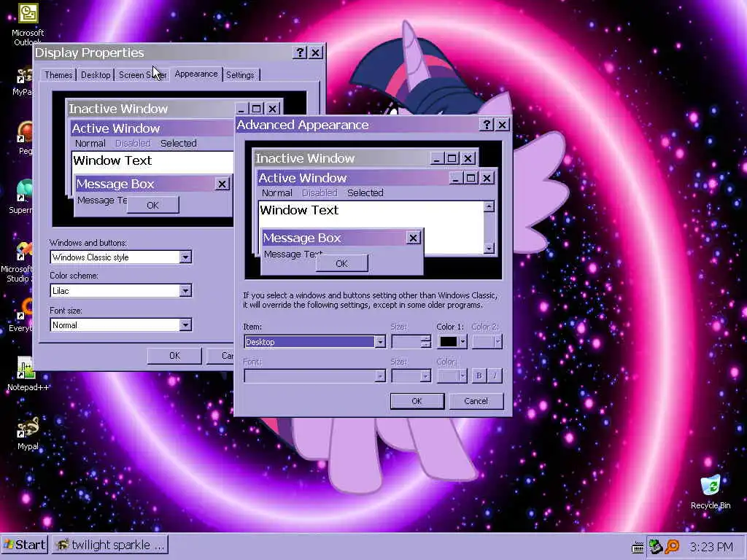This screenshot has width=747, height=560.
Task: Toggle the Italic font button
Action: pos(495,376)
